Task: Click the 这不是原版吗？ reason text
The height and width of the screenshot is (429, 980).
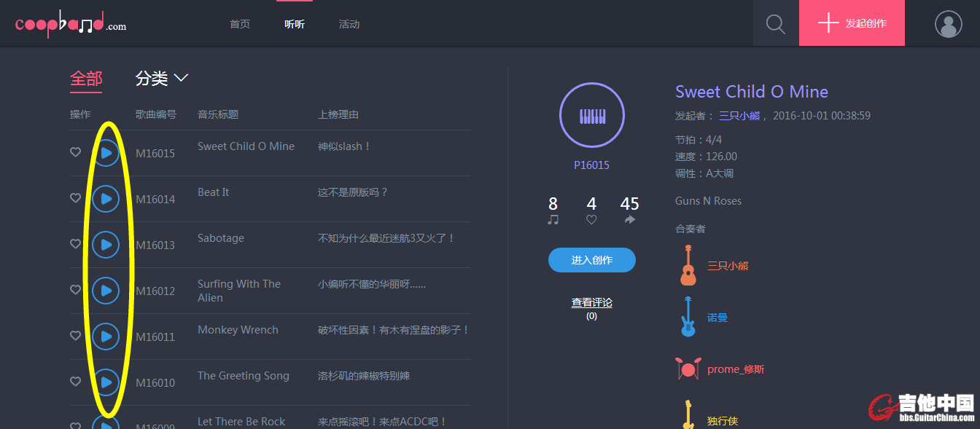Action: pyautogui.click(x=353, y=192)
